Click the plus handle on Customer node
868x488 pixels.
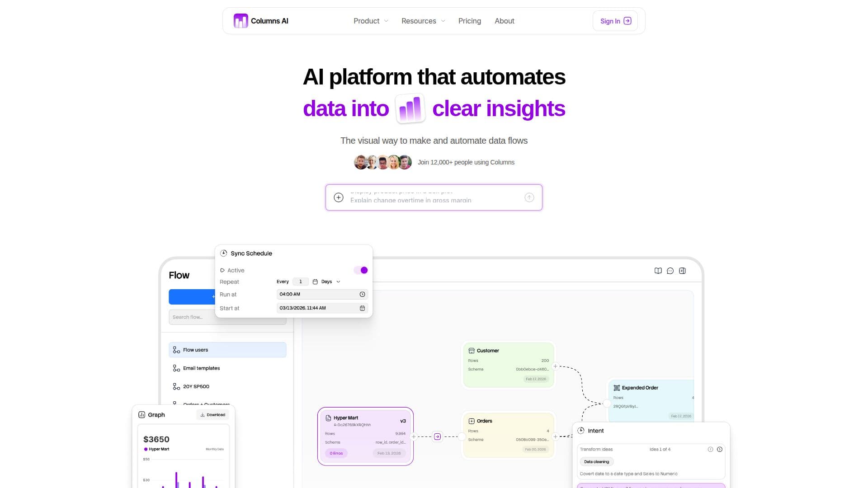[555, 366]
